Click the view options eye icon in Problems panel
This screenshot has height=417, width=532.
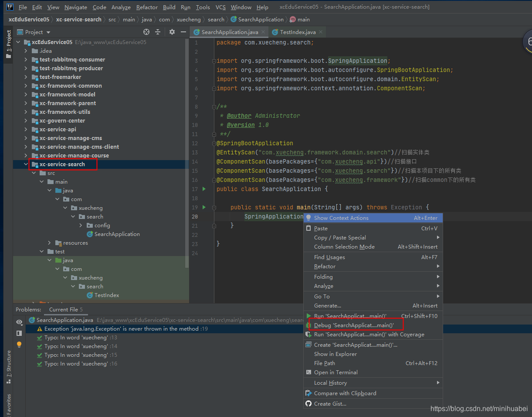coord(19,322)
